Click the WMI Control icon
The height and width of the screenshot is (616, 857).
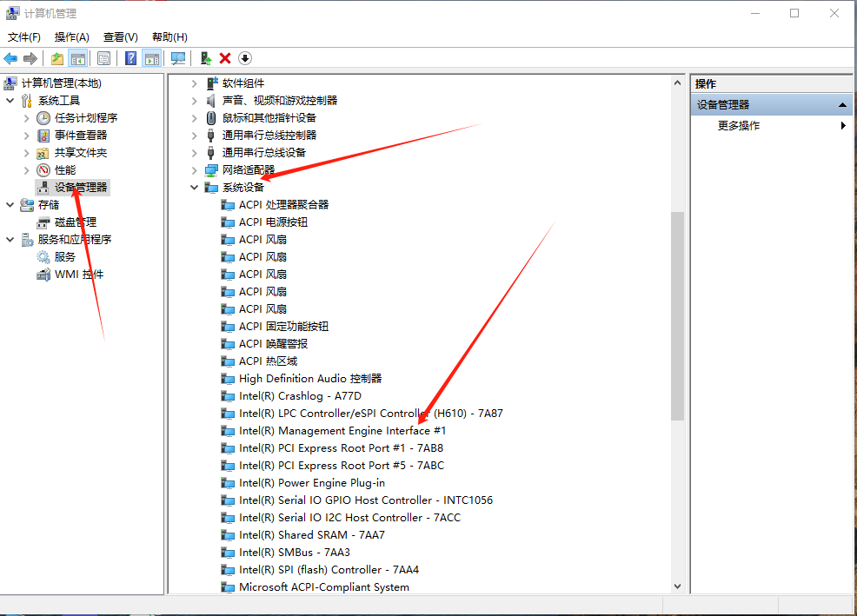(x=43, y=275)
